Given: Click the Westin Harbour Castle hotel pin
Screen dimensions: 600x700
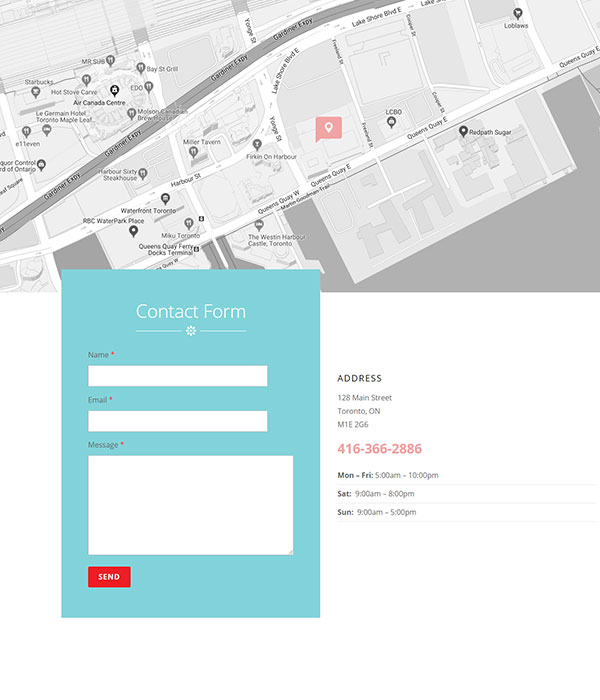Looking at the screenshot, I should pyautogui.click(x=259, y=225).
